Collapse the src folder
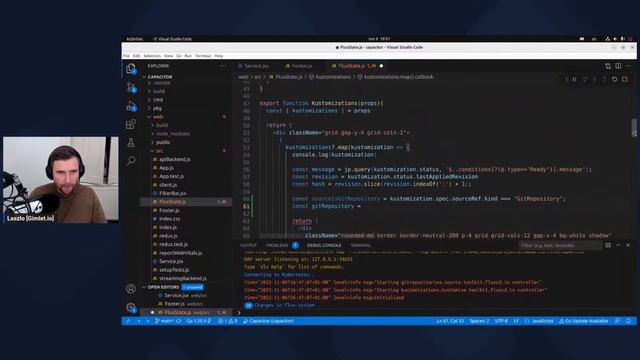 click(159, 151)
